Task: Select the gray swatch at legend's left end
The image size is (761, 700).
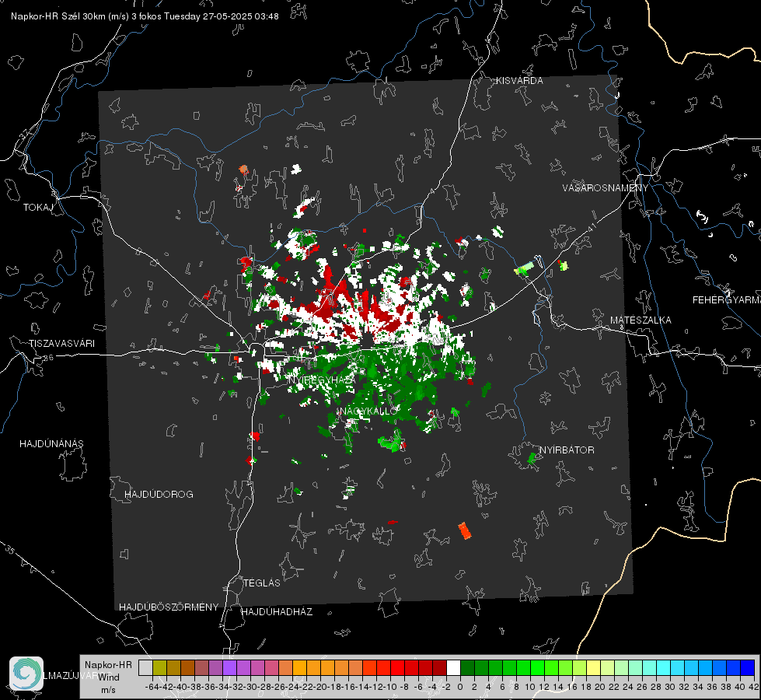Action: coord(145,667)
